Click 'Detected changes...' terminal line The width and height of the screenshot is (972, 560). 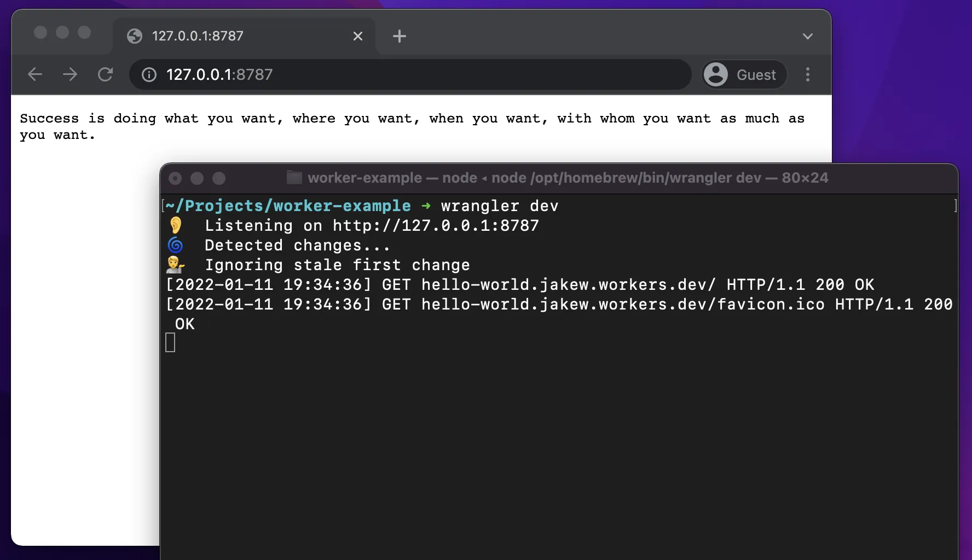coord(297,246)
